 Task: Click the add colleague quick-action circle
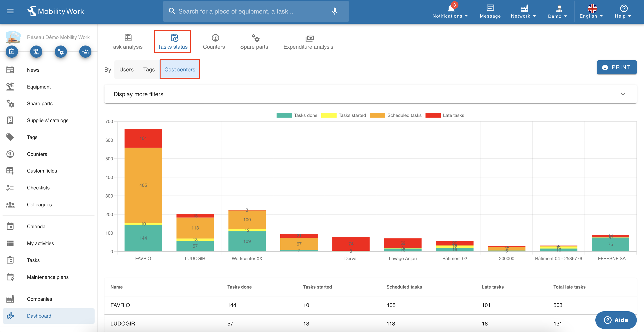85,52
